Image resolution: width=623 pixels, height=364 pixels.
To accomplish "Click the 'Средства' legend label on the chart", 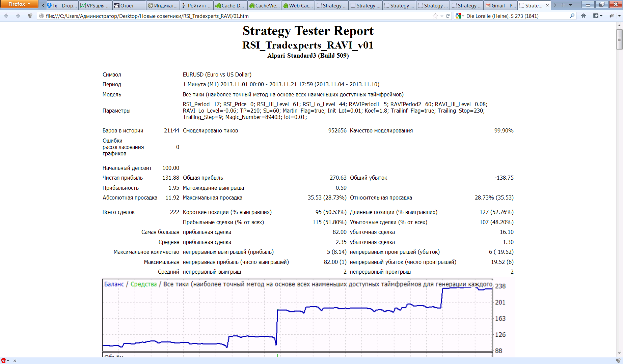I will tap(143, 284).
